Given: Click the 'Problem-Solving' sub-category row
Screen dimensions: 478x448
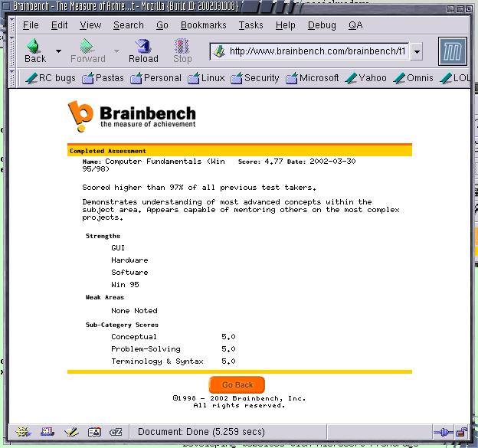Looking at the screenshot, I should (x=173, y=349).
